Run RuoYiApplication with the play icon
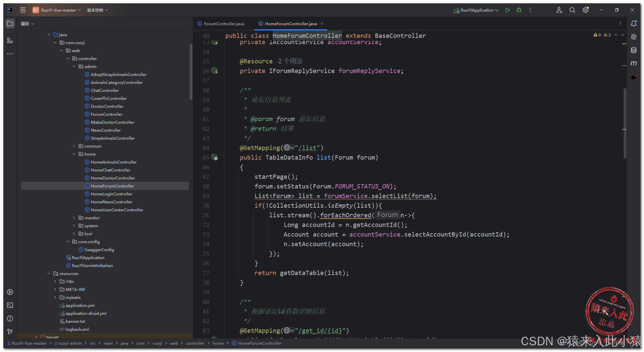 click(x=507, y=10)
